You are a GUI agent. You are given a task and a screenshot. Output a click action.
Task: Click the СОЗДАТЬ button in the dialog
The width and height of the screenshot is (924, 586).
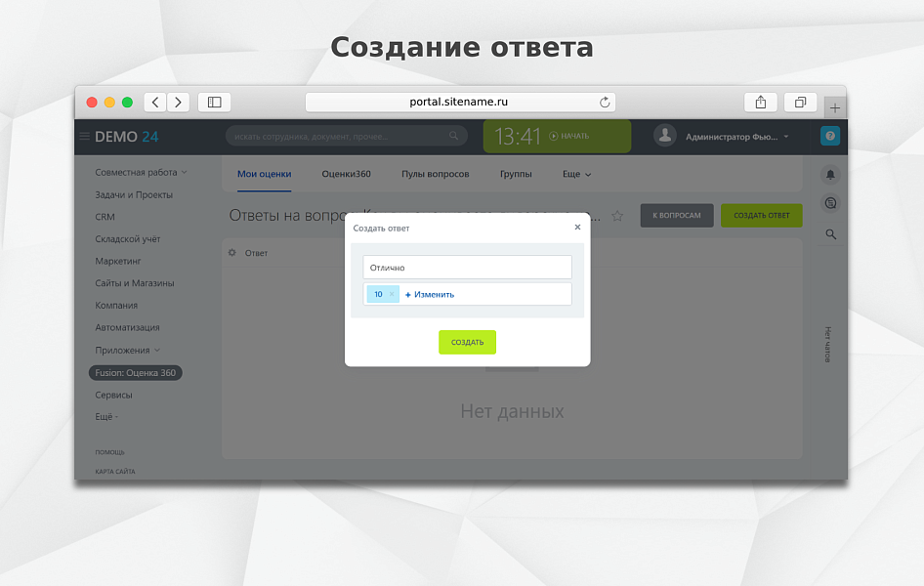[x=467, y=342]
